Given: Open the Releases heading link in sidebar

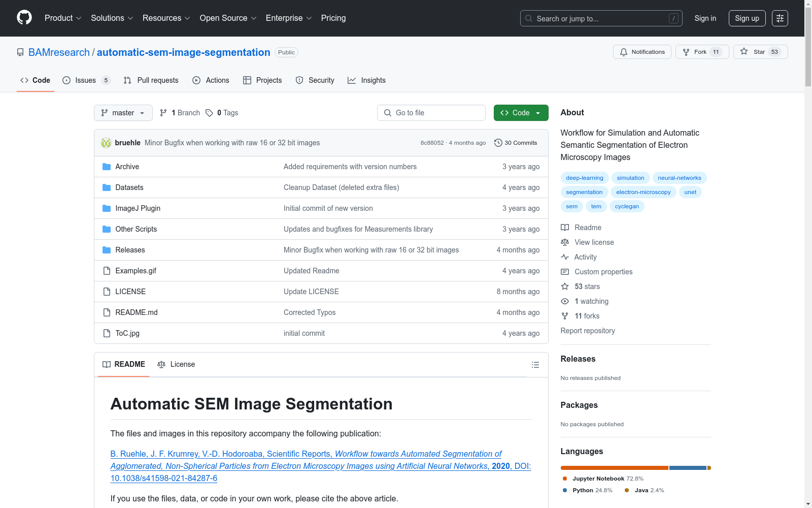Looking at the screenshot, I should (578, 359).
